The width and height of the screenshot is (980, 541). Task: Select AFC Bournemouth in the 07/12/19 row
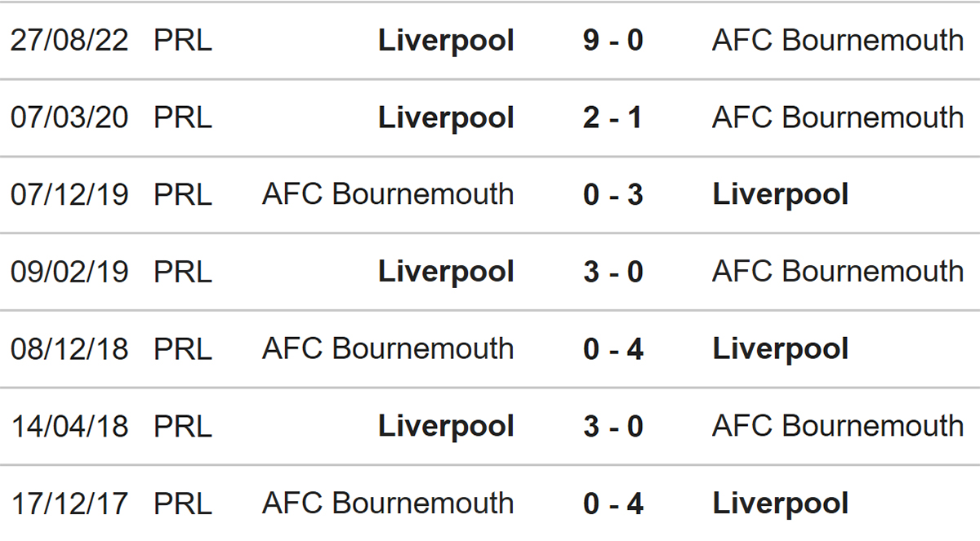[x=388, y=195]
